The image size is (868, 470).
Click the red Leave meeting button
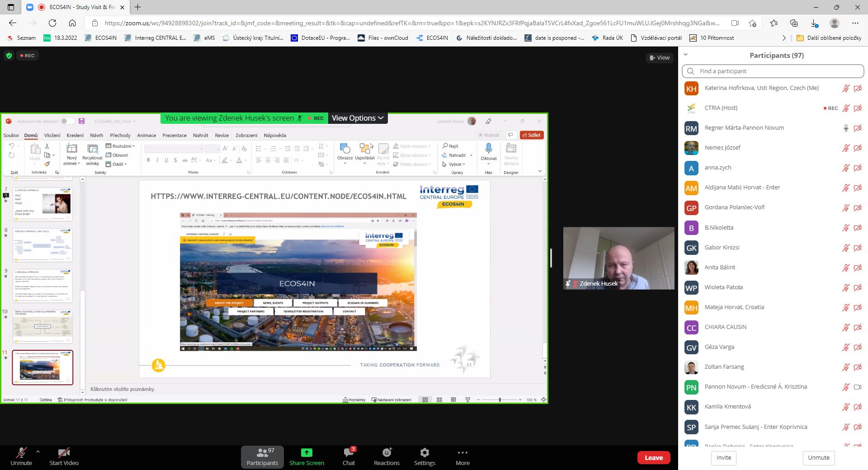coord(654,457)
